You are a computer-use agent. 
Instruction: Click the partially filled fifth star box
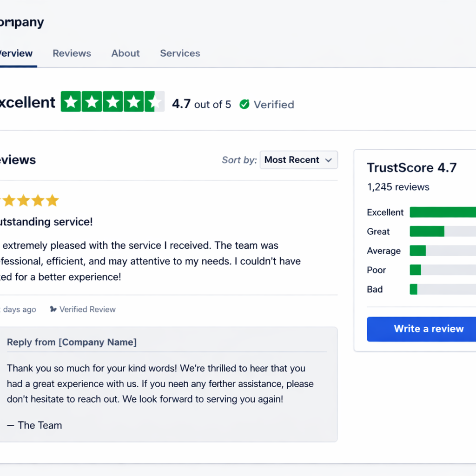click(154, 101)
